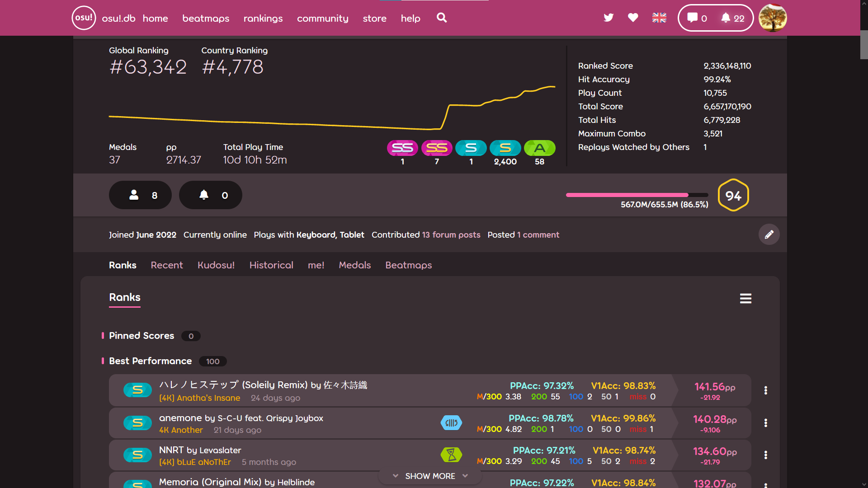Click the page vertical scrollbar thumb
The width and height of the screenshot is (868, 488).
(x=864, y=44)
